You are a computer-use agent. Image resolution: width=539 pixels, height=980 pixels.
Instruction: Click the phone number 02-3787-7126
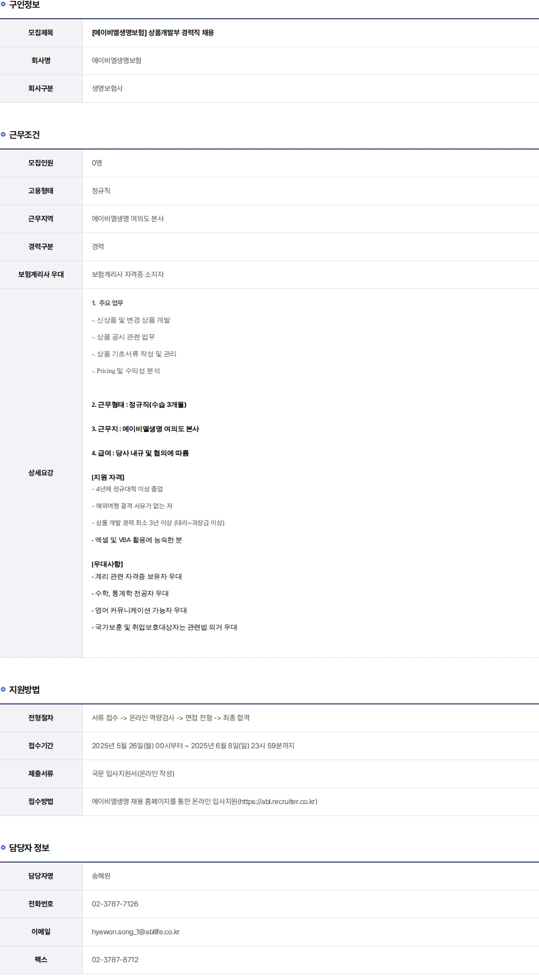(115, 904)
